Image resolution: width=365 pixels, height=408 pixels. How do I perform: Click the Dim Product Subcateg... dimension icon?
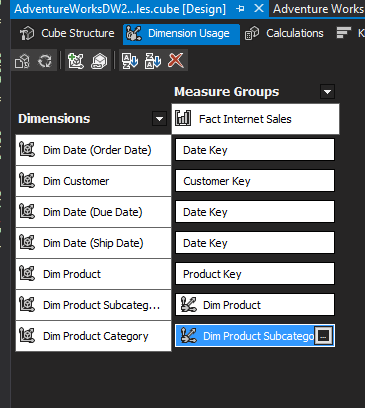[27, 304]
